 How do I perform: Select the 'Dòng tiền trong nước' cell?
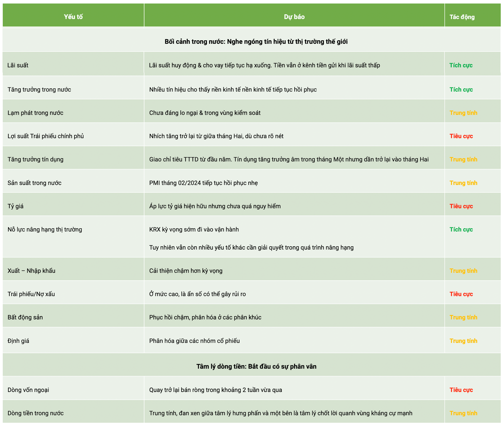tap(36, 413)
